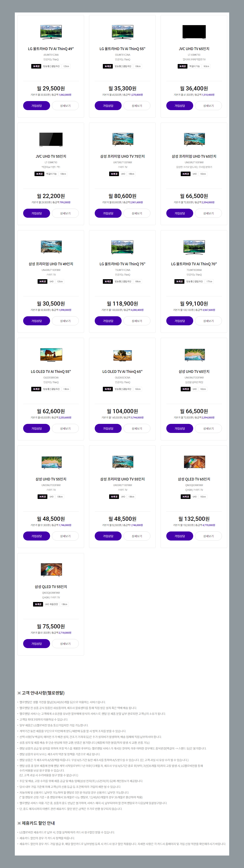Click 가입상담 for 삼성 QLED TV 55인치
Image resolution: width=244 pixels, height=868 pixels.
coord(36,644)
